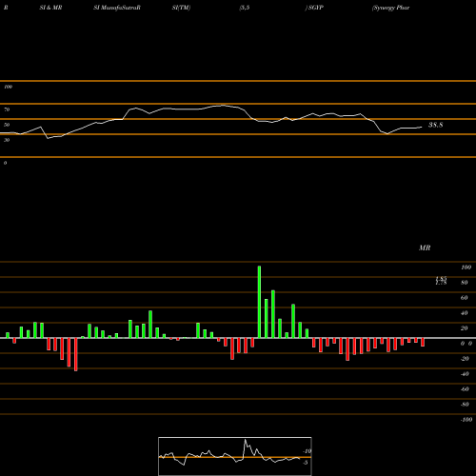
Task: Click the tallest green MR histogram bar
Action: pos(259,302)
